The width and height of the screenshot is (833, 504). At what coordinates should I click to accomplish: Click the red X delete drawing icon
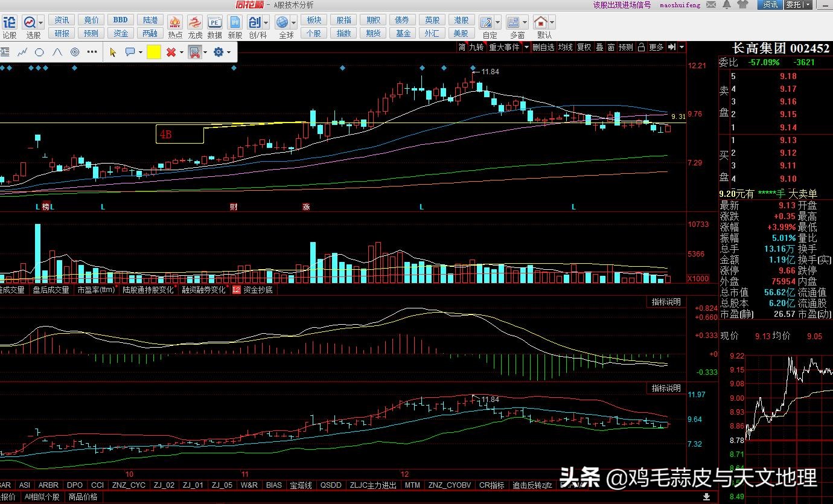tap(171, 53)
